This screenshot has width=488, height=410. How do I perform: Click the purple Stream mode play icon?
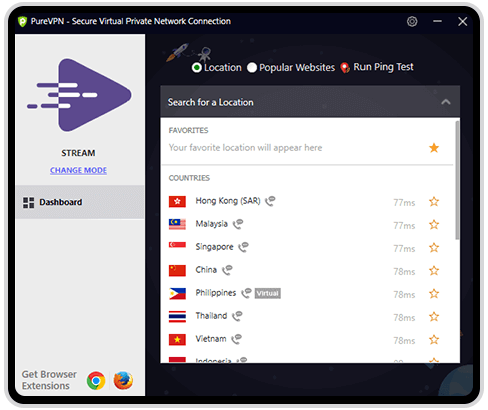[x=79, y=95]
